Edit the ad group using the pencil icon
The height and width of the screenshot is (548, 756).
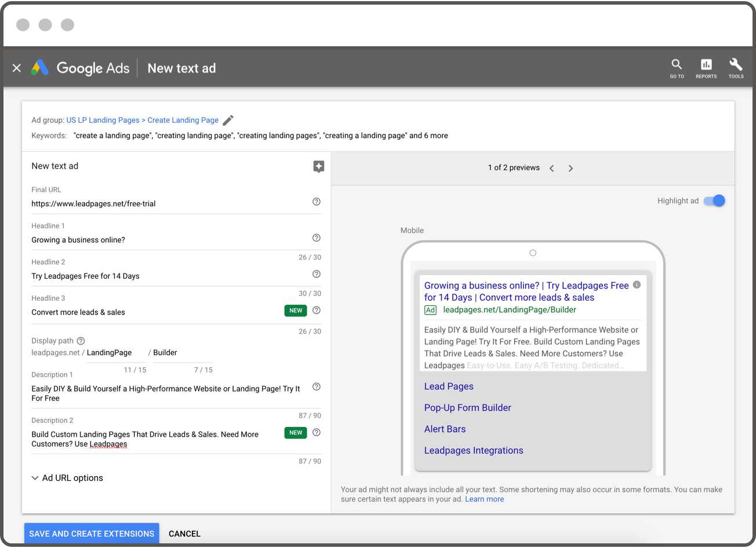point(227,120)
